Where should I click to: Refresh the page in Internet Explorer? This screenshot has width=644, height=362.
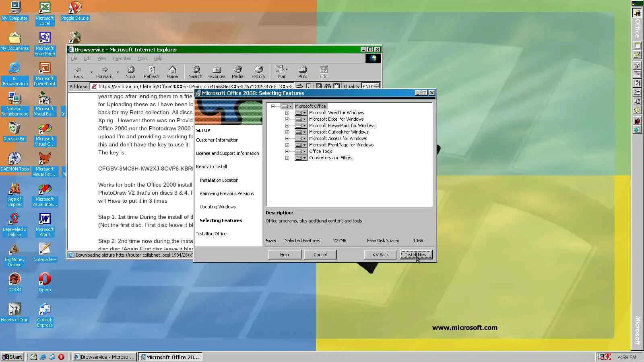(151, 72)
